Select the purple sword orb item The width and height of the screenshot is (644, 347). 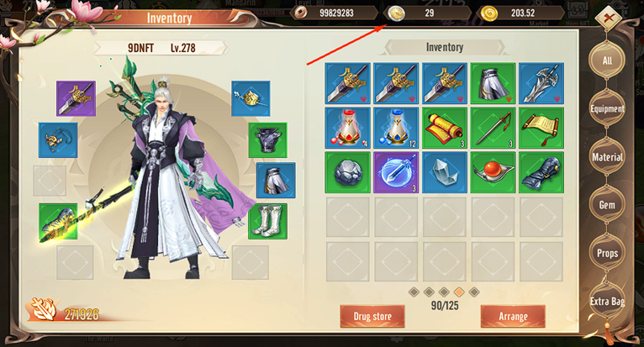(396, 172)
